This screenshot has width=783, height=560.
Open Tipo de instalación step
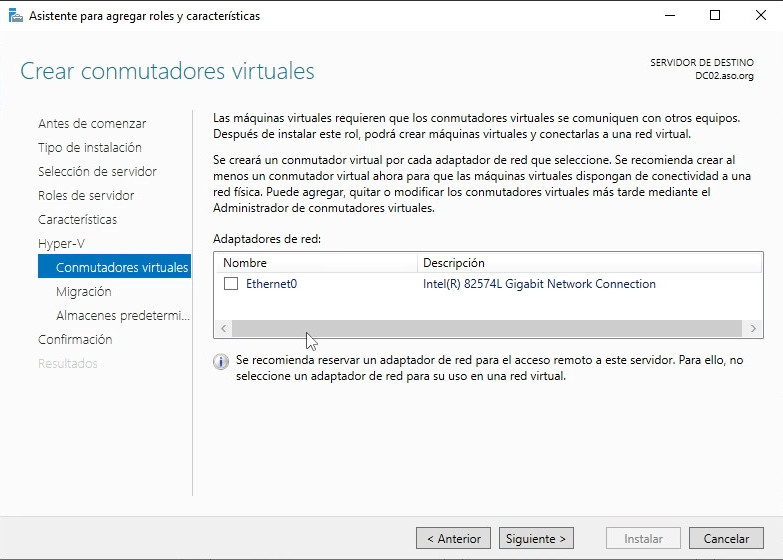point(91,148)
